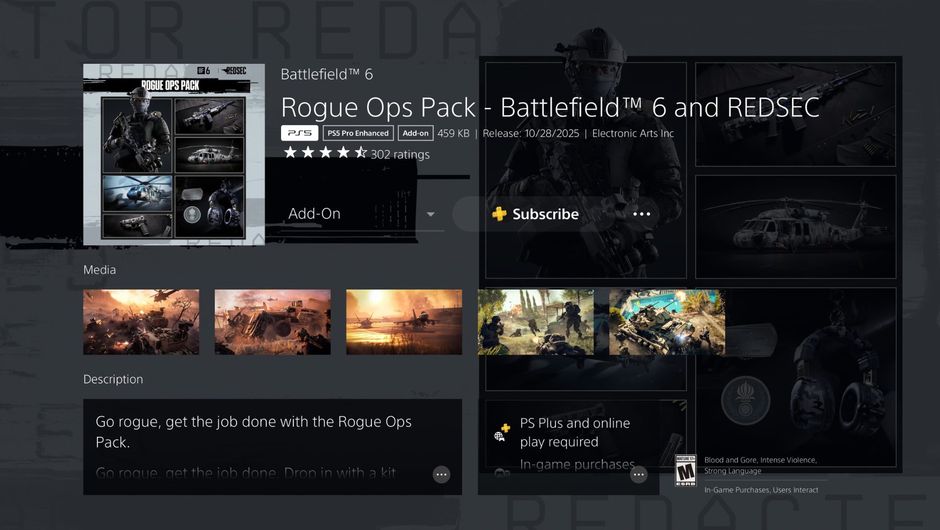This screenshot has width=940, height=530.
Task: Expand the description with its ellipsis button
Action: [441, 474]
